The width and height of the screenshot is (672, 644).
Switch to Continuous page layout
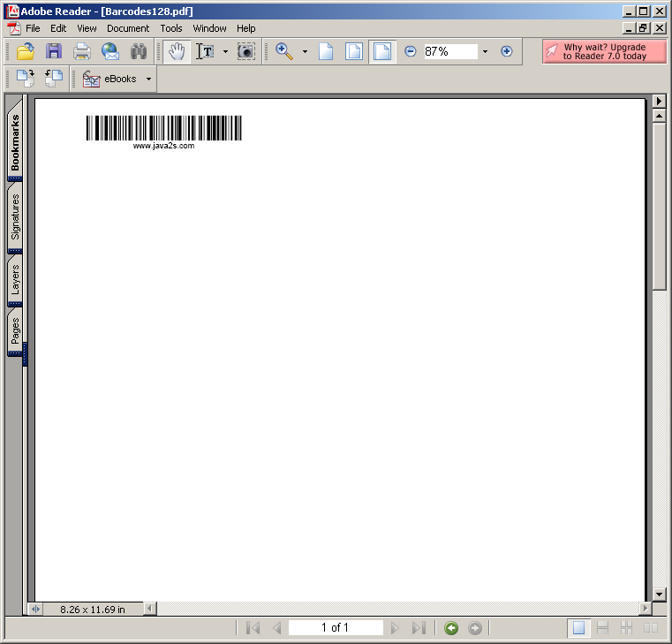[602, 628]
